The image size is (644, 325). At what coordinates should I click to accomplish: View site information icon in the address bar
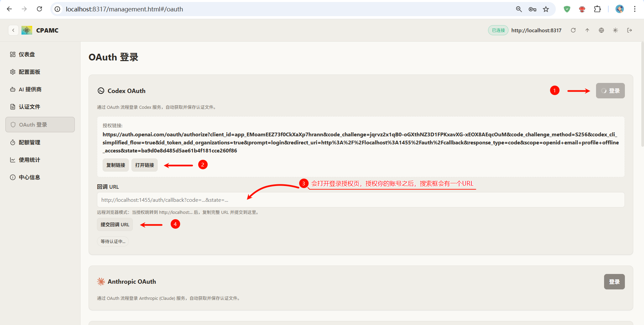(x=58, y=9)
